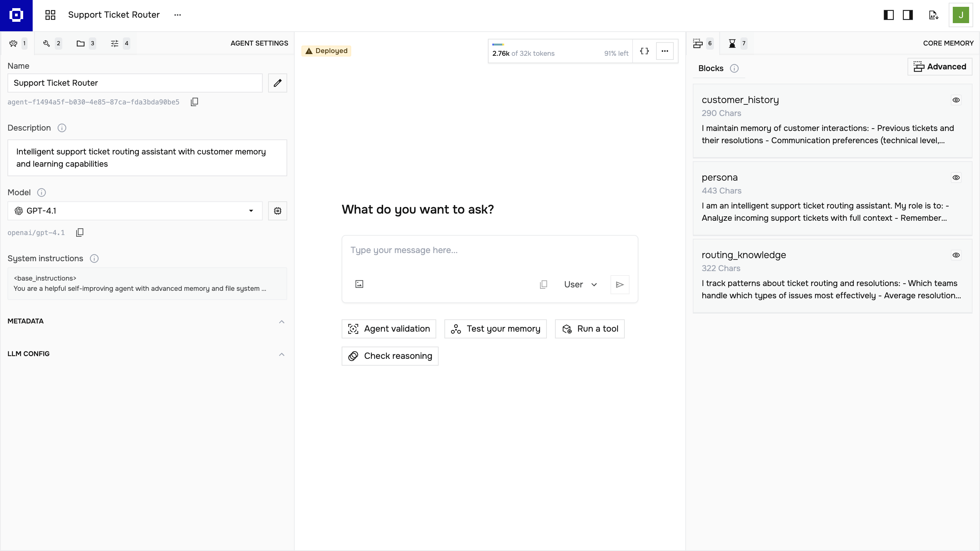980x551 pixels.
Task: Copy the agent ID to clipboard
Action: [x=194, y=102]
